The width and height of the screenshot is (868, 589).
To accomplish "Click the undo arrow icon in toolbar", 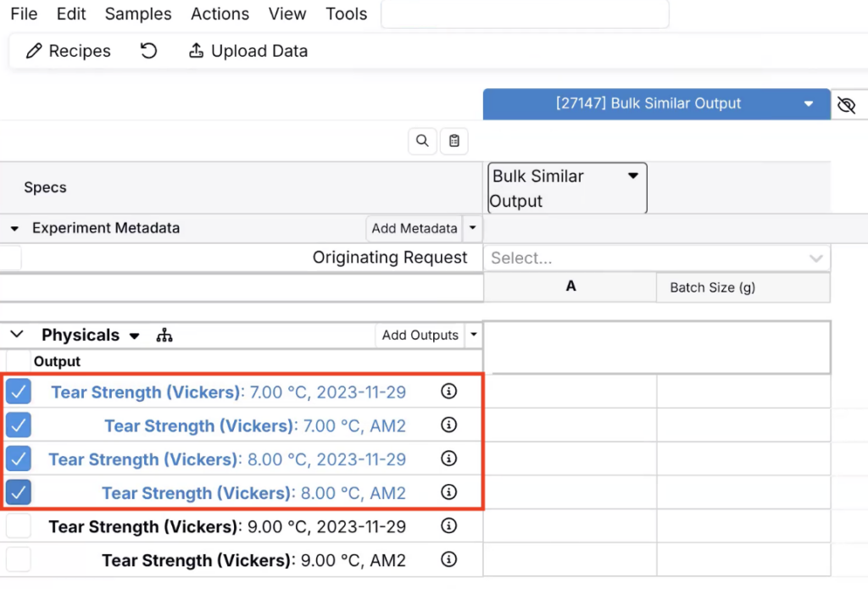I will pos(149,51).
